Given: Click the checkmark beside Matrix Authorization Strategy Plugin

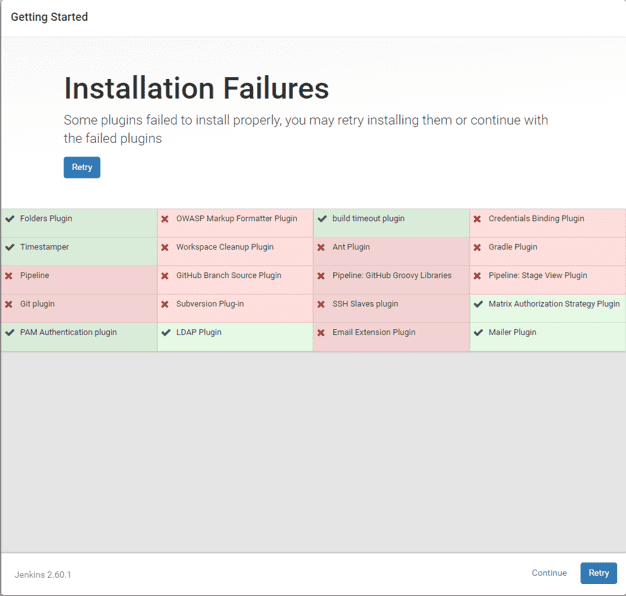Looking at the screenshot, I should tap(478, 304).
